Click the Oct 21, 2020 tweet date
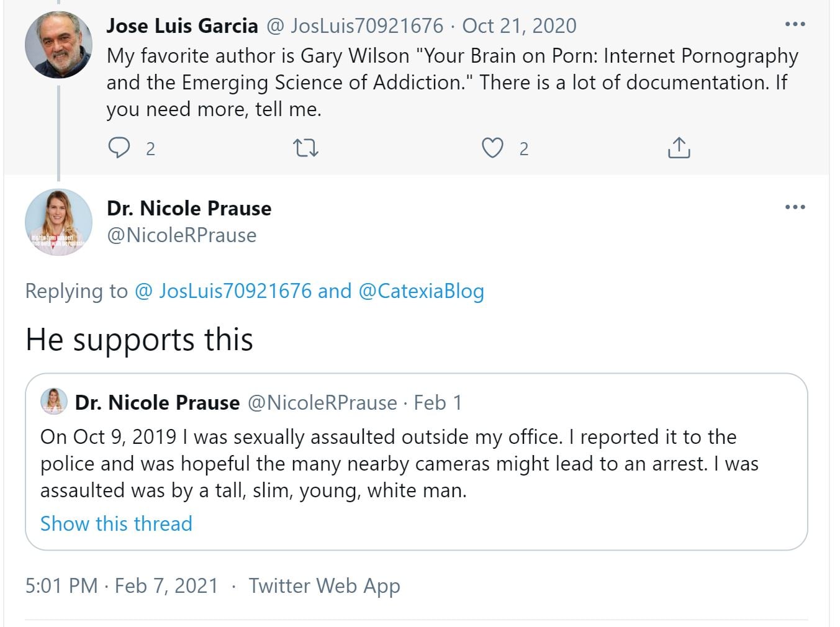The width and height of the screenshot is (840, 627). pyautogui.click(x=519, y=25)
